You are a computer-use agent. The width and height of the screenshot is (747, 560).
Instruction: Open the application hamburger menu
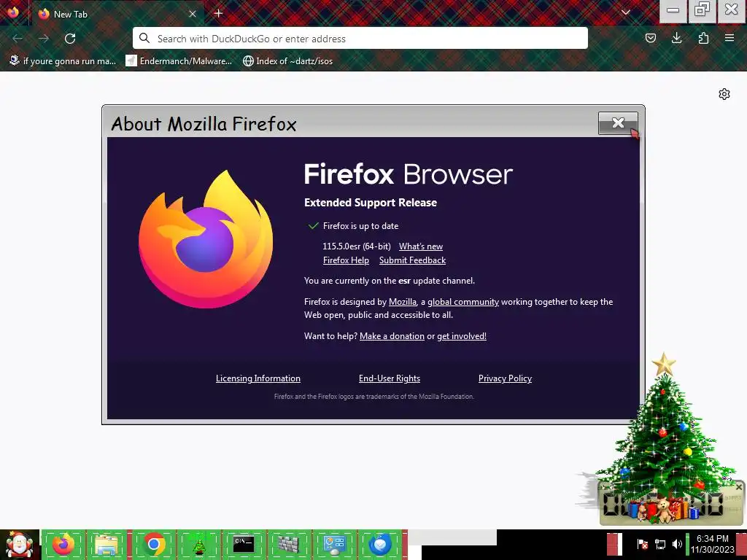pos(729,38)
